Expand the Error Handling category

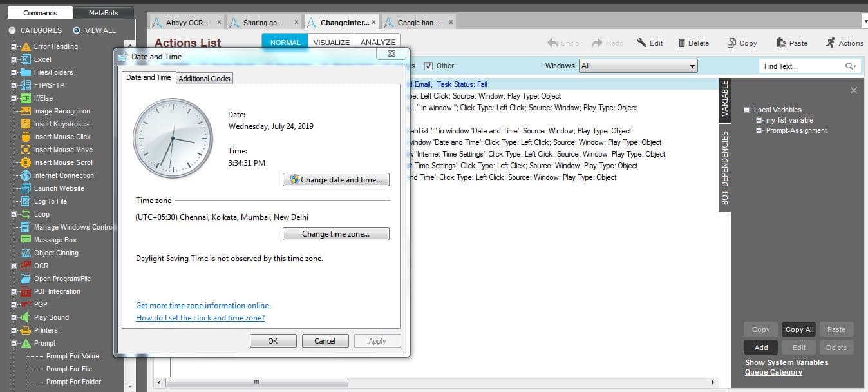pyautogui.click(x=14, y=46)
